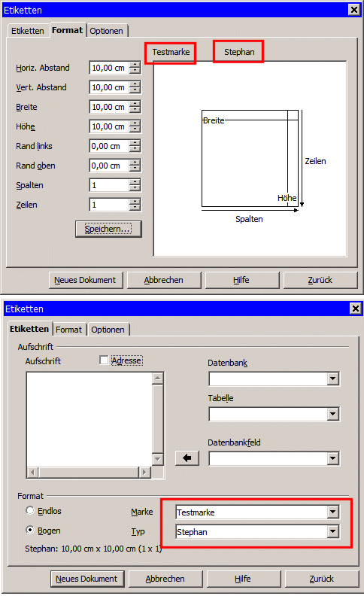
Task: Select the Bogen radio button
Action: [x=30, y=530]
